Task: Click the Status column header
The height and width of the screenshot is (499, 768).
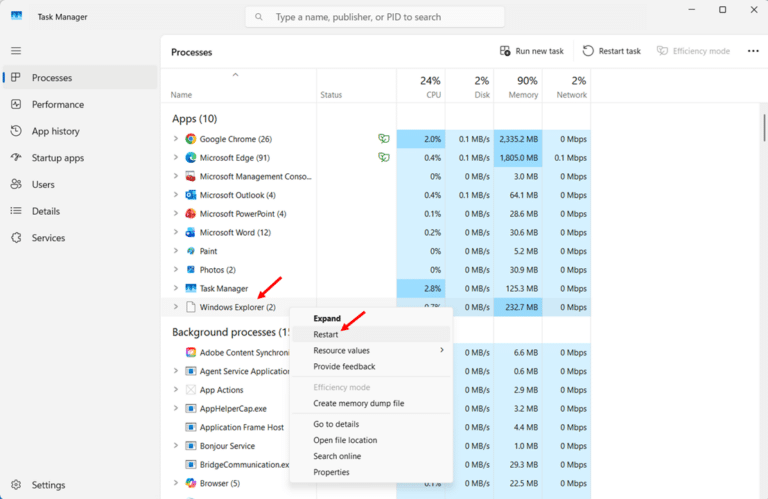Action: pos(356,86)
